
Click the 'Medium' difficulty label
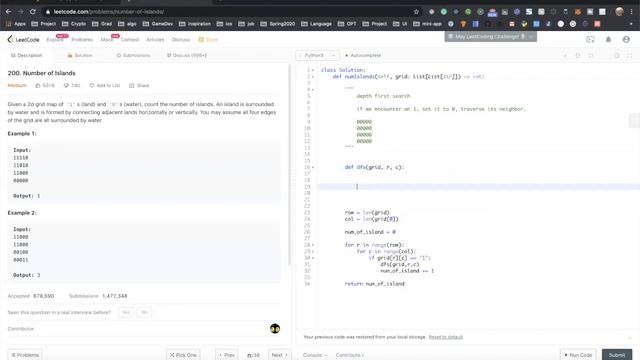[x=17, y=85]
